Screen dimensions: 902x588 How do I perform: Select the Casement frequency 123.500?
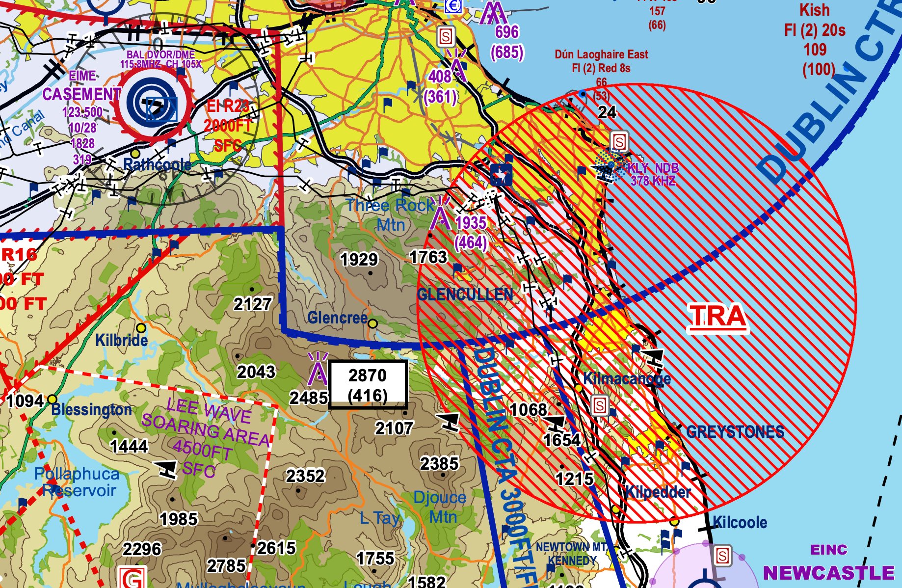(x=82, y=112)
